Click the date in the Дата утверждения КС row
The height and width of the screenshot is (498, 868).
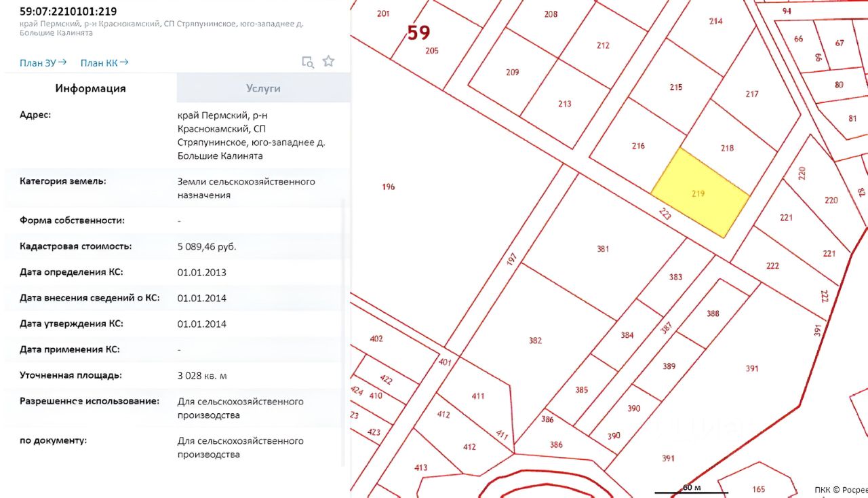point(202,324)
